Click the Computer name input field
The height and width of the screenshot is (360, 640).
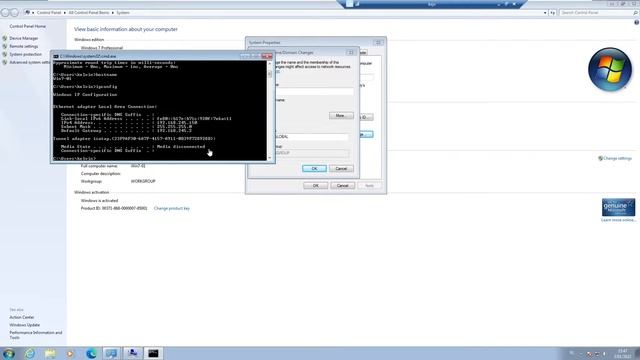(x=315, y=92)
